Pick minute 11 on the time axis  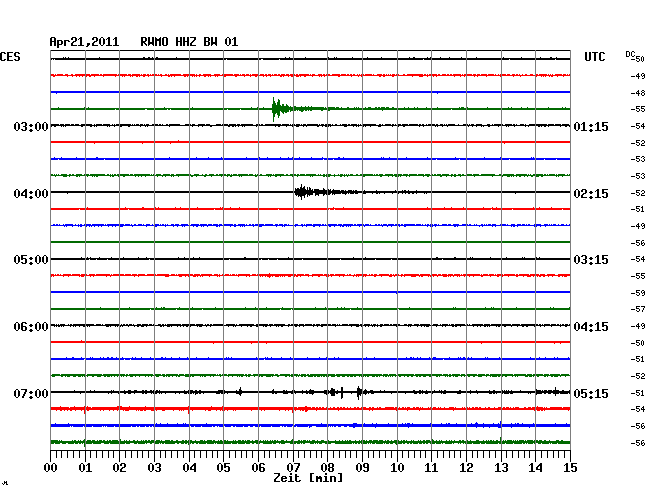(x=432, y=468)
